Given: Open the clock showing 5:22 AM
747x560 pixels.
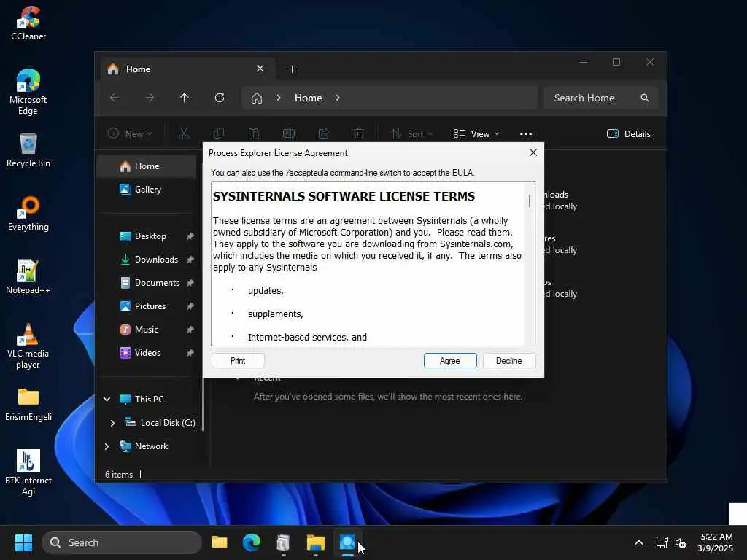Looking at the screenshot, I should click(715, 542).
